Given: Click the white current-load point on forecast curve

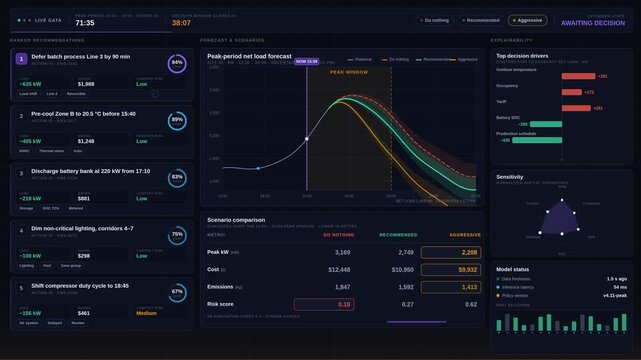Looking at the screenshot, I should point(307,139).
